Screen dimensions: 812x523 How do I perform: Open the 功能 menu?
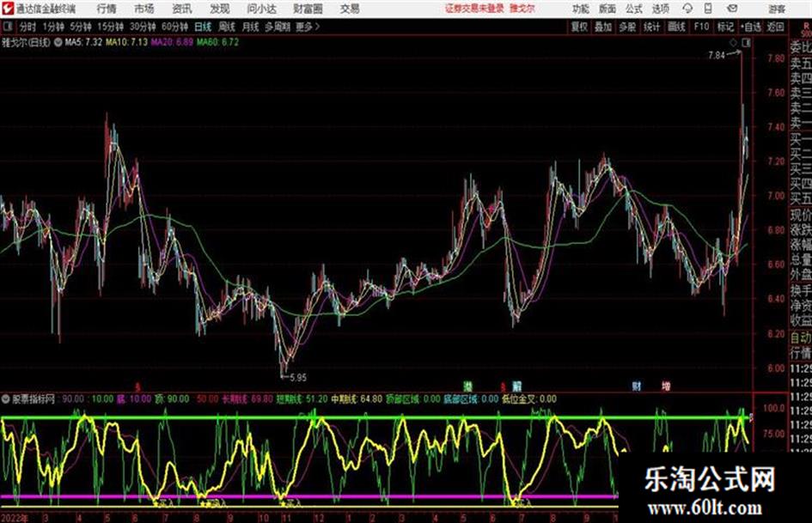[581, 9]
